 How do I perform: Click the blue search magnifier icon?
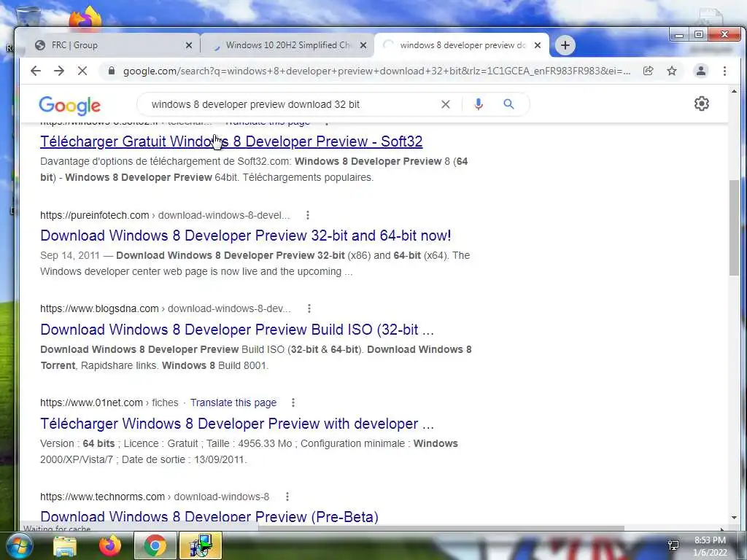pyautogui.click(x=508, y=104)
